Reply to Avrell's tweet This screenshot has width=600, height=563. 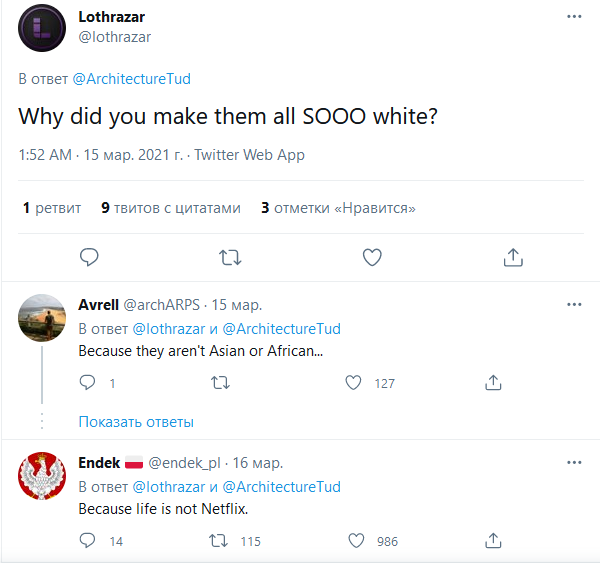coord(87,382)
